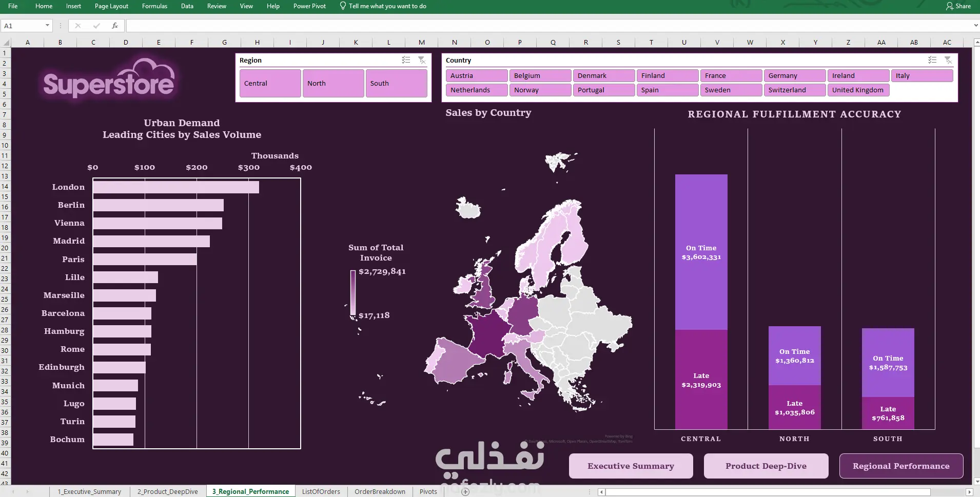This screenshot has height=497, width=980.
Task: Select the France slicer button
Action: tap(731, 75)
